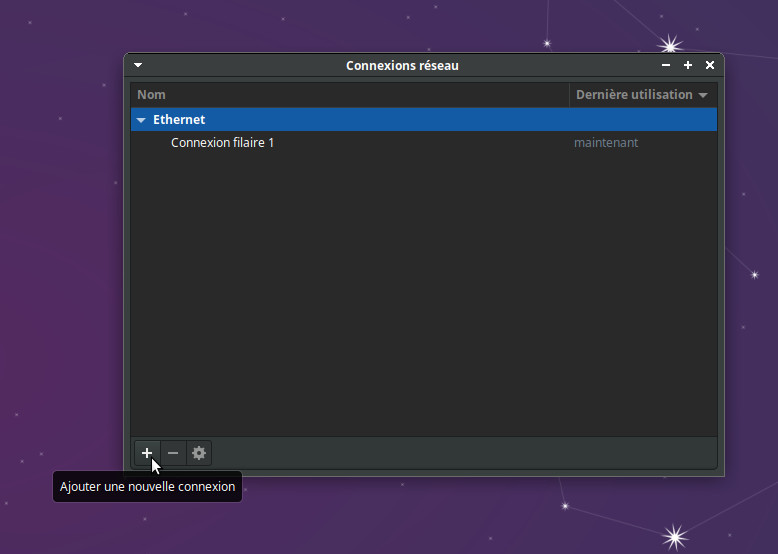The image size is (778, 554).
Task: Click the maintenant last-used cell
Action: point(606,143)
